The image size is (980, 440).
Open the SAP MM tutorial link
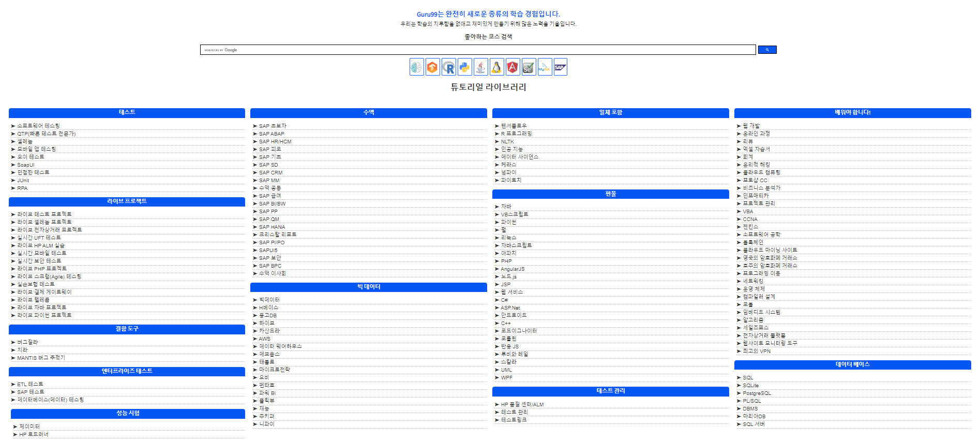coord(269,180)
